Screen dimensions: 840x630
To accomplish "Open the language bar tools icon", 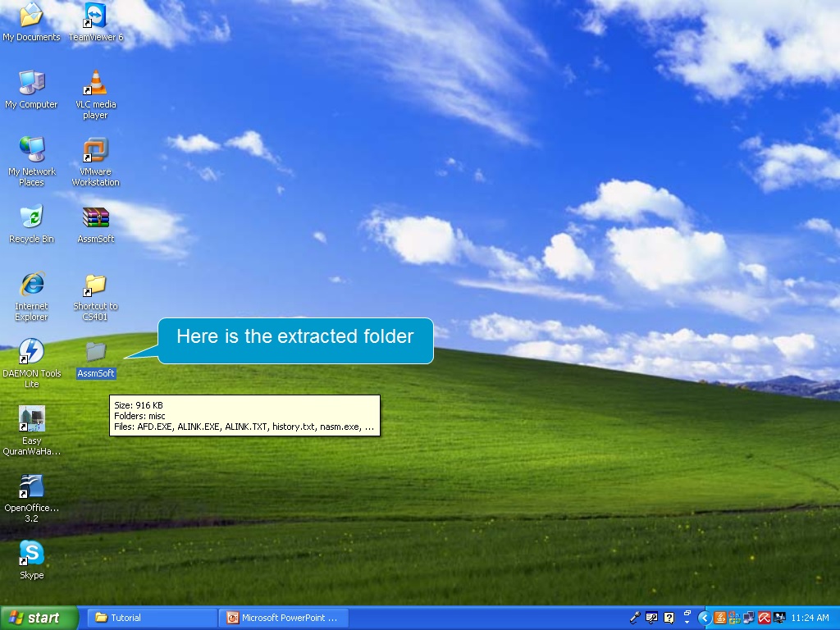I will click(x=651, y=618).
